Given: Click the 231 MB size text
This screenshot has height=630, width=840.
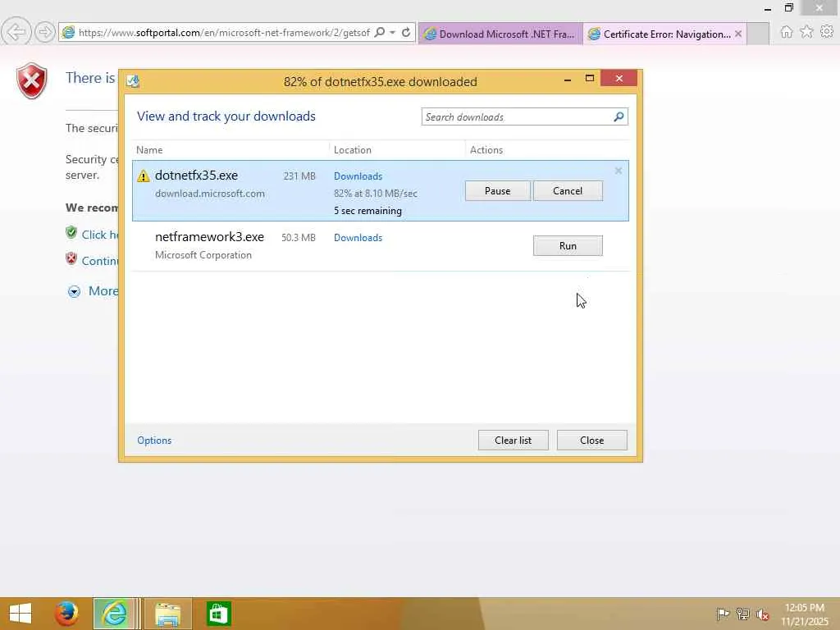Looking at the screenshot, I should 299,176.
